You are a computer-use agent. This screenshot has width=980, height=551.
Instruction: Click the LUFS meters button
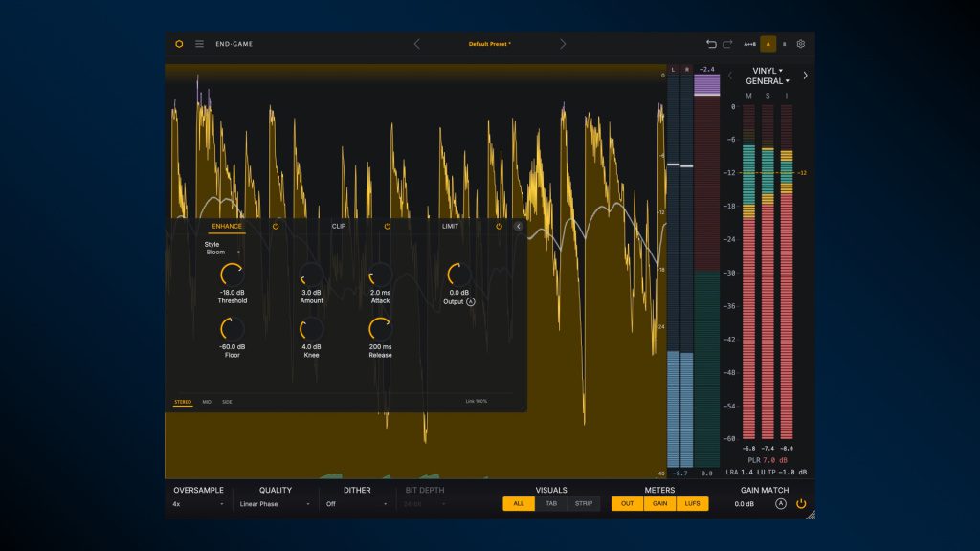point(692,503)
